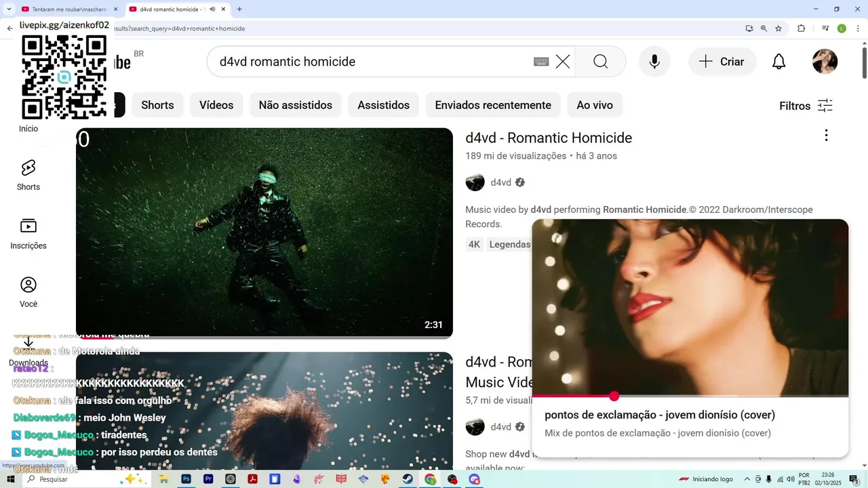Open Steam from the taskbar

pos(408,479)
